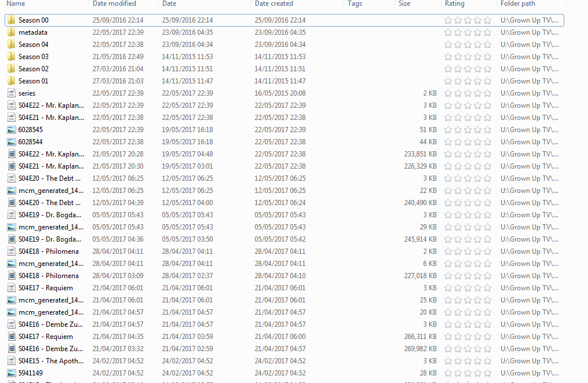Screen dimensions: 588x383
Task: Give metadata folder a one-star rating
Action: 448,32
